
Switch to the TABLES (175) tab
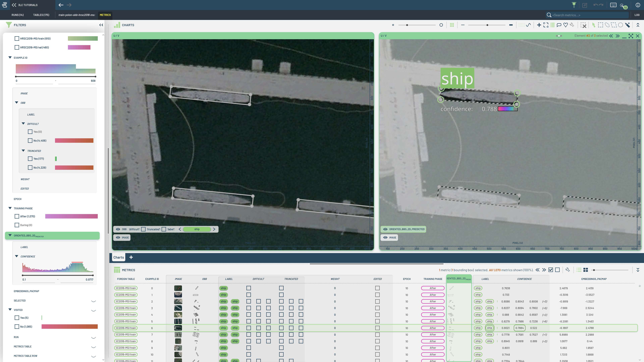coord(41,15)
